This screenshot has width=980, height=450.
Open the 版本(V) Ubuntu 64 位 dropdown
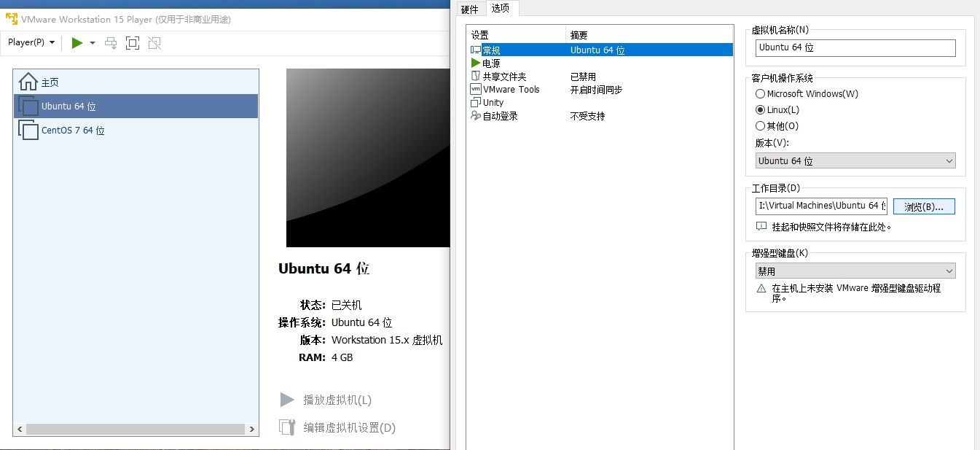(855, 161)
